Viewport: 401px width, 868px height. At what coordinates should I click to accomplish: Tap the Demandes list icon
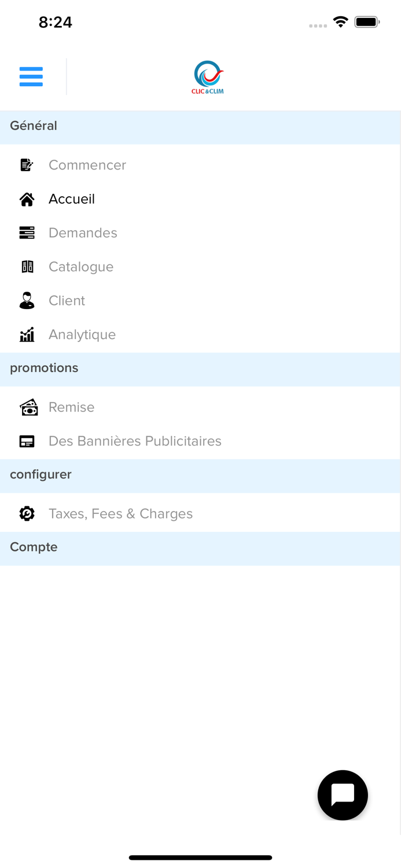click(27, 233)
